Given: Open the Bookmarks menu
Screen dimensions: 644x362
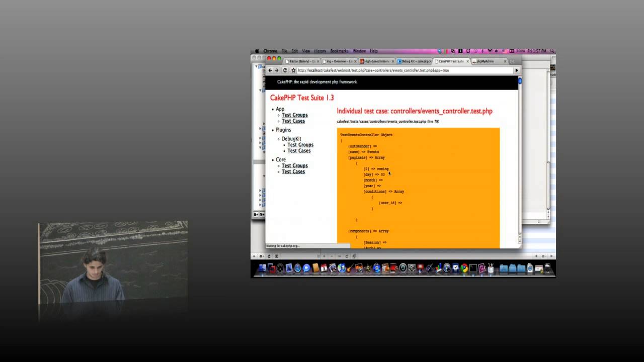Looking at the screenshot, I should (x=340, y=51).
